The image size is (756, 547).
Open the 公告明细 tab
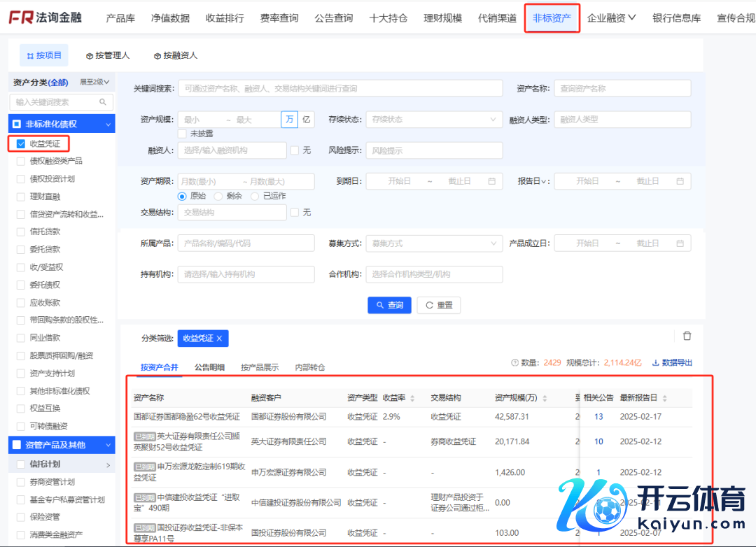[x=209, y=367]
